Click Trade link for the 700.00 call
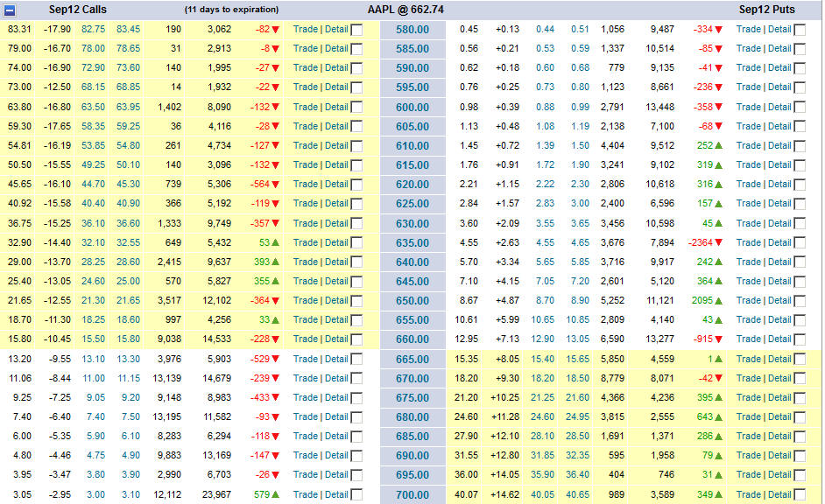 pyautogui.click(x=306, y=494)
